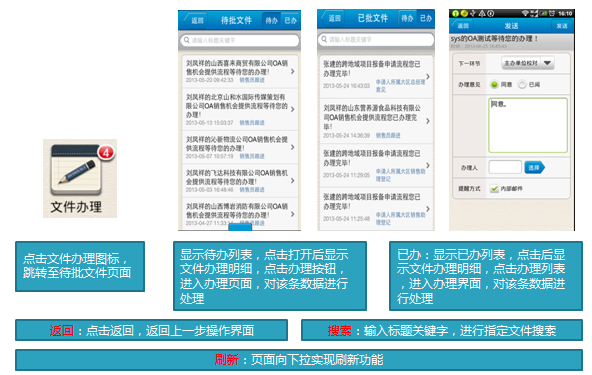Open chevron of 山西喜来商贸有限公司 pending row
This screenshot has width=592, height=375.
pyautogui.click(x=293, y=71)
